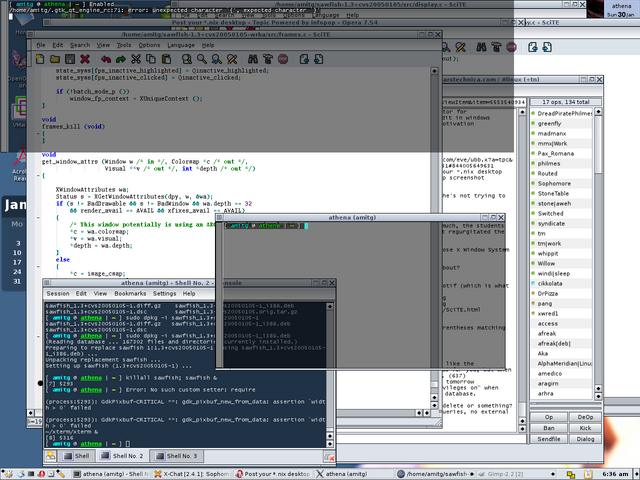
Task: Open file via frames.c SciTE folder icon
Action: pos(55,59)
